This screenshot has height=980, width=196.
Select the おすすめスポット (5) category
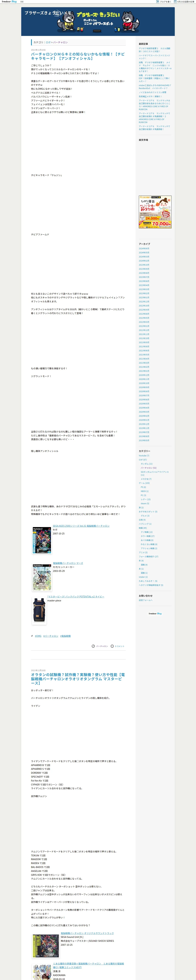click(x=148, y=512)
